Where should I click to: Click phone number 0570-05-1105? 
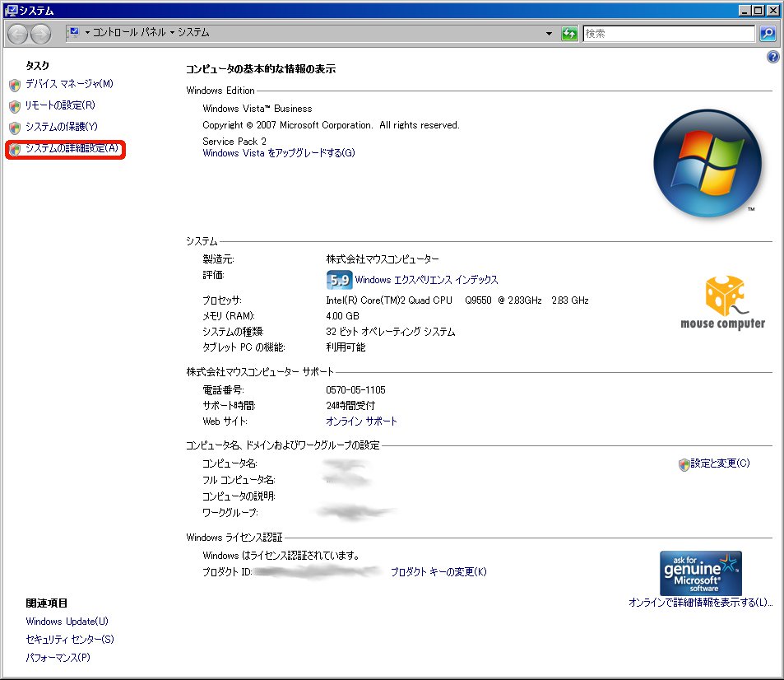[x=355, y=390]
